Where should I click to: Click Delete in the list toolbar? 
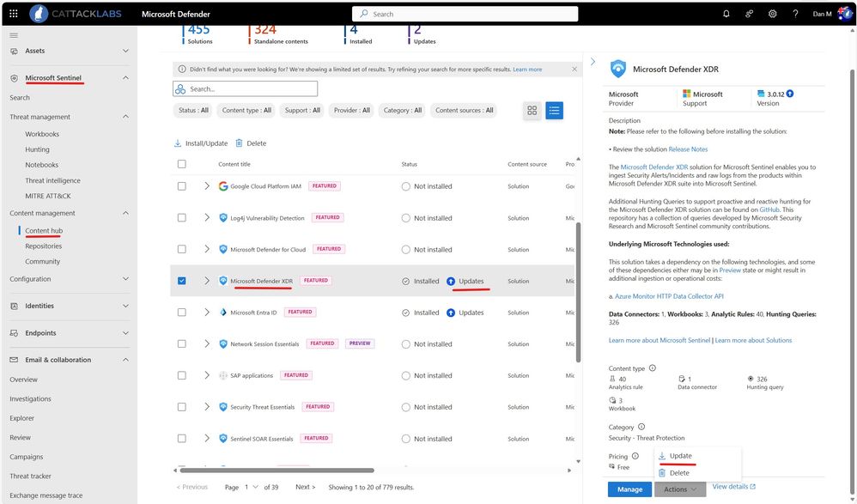[x=251, y=143]
